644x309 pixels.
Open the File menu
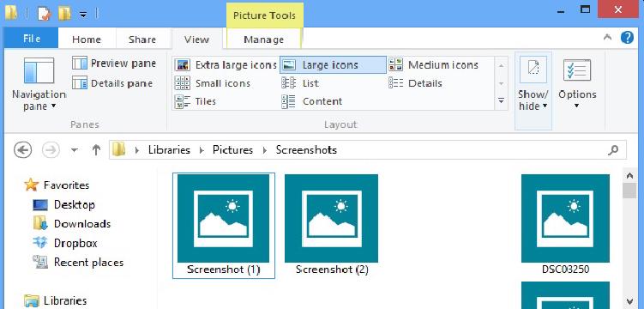pyautogui.click(x=31, y=39)
